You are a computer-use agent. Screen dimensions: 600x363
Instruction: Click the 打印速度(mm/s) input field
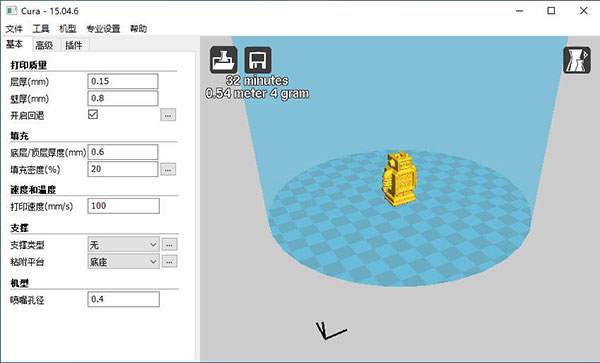pyautogui.click(x=124, y=206)
